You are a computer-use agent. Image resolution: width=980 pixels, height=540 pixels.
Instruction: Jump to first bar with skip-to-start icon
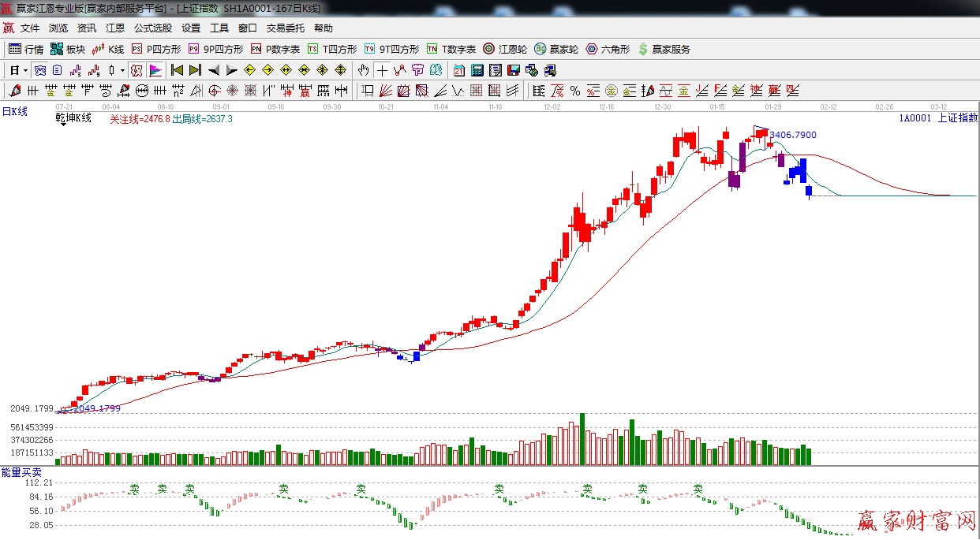[177, 70]
